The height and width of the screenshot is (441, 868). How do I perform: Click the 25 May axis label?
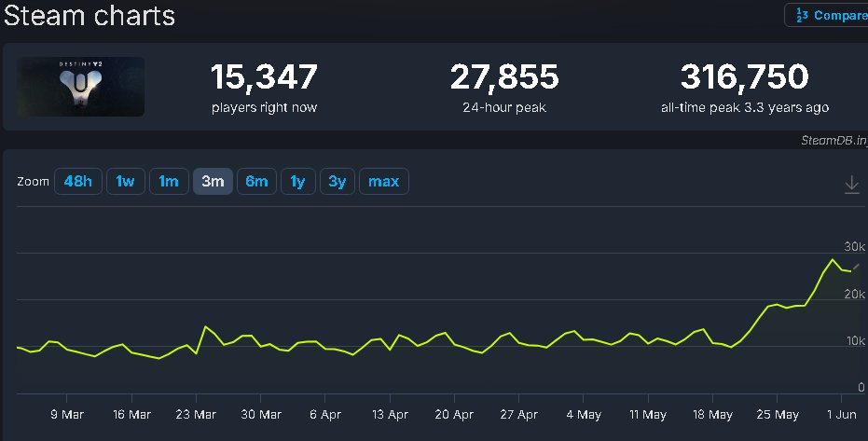coord(778,415)
